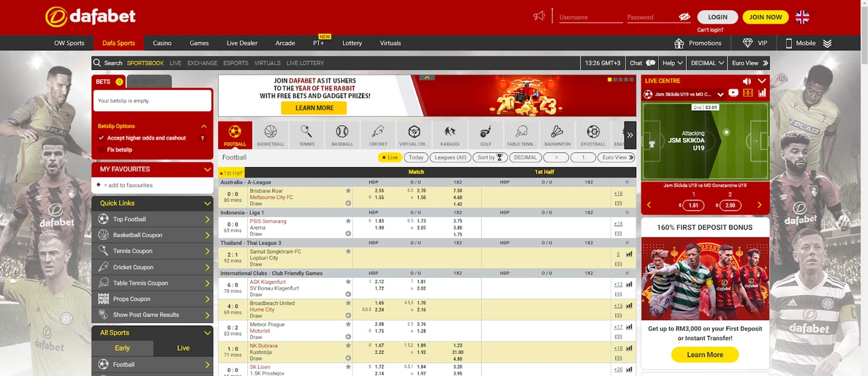Select the Badminton sport icon
Screen dimensions: 868x376
click(x=557, y=135)
